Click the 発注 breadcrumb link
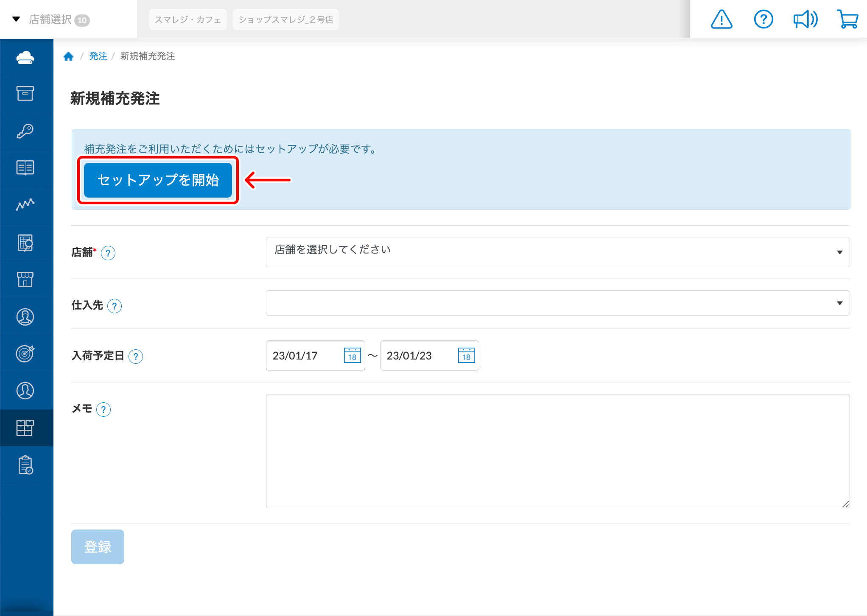Screen dimensions: 867x616 [x=98, y=56]
